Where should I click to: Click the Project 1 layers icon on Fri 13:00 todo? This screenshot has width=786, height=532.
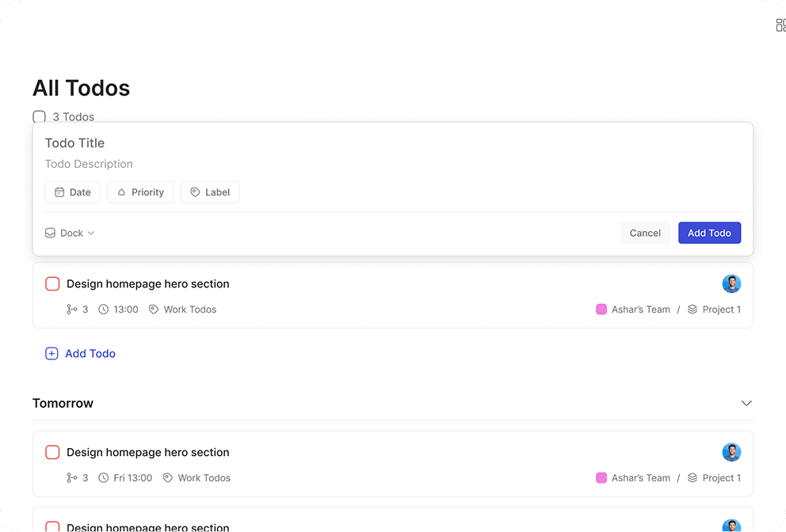693,478
